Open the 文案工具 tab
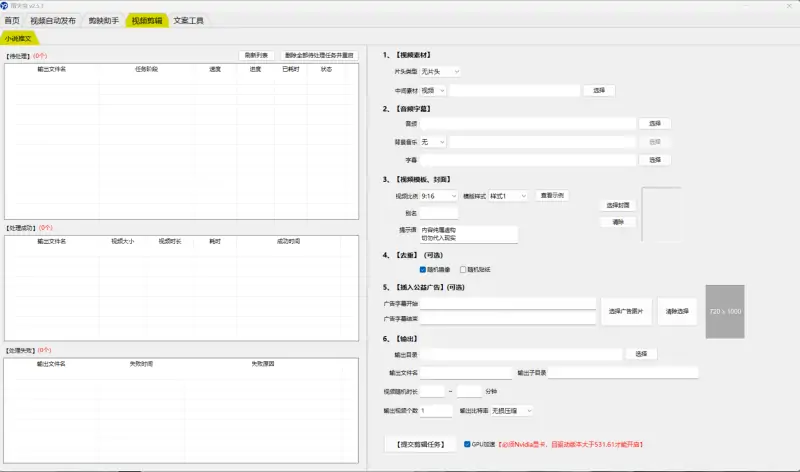Viewport: 800px width, 472px height. click(x=188, y=20)
